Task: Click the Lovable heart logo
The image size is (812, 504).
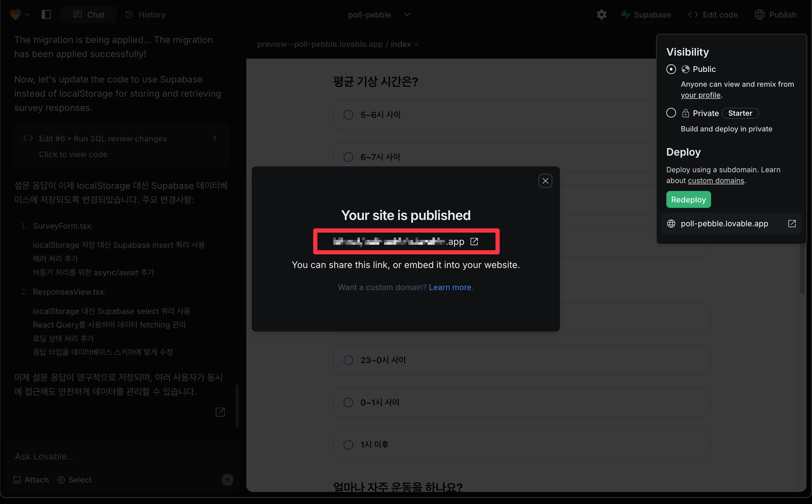Action: (x=15, y=15)
